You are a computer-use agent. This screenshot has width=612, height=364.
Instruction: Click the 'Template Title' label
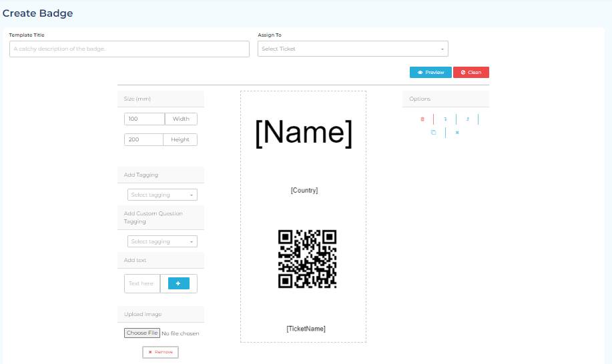click(27, 35)
